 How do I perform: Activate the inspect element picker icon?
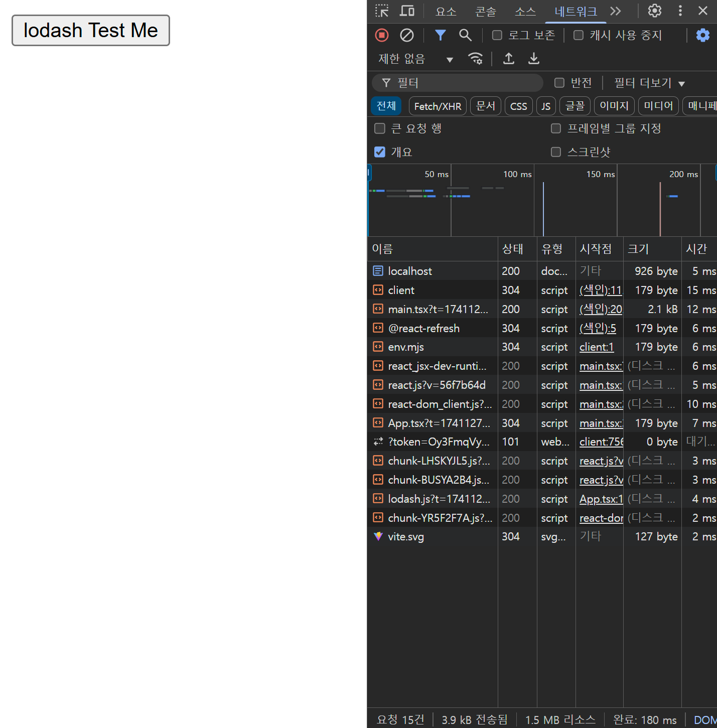[x=382, y=11]
